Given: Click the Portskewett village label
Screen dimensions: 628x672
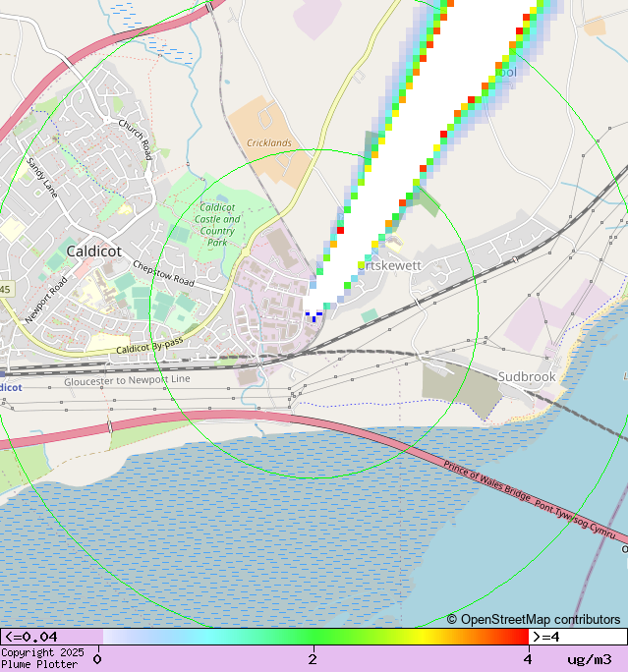Looking at the screenshot, I should click(393, 265).
